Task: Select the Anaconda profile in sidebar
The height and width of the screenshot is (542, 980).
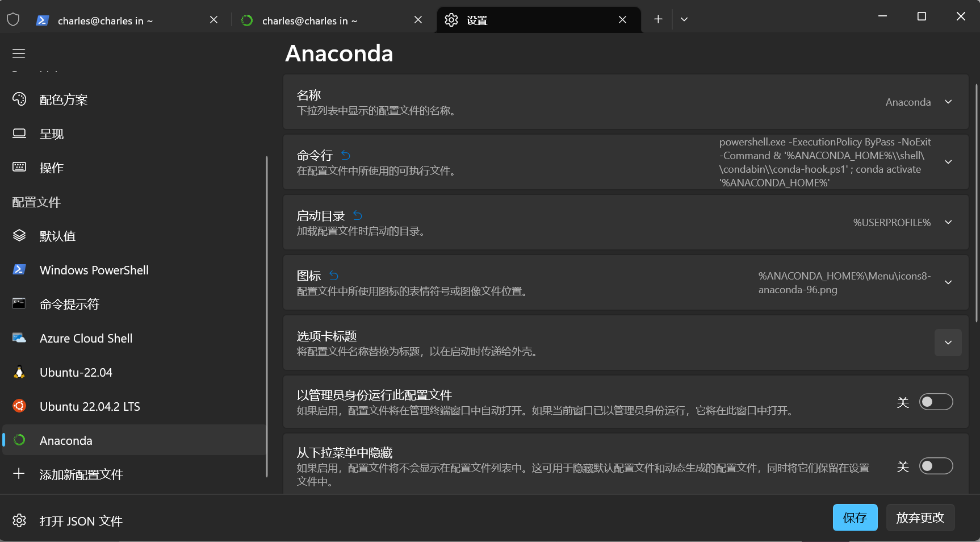Action: [66, 440]
